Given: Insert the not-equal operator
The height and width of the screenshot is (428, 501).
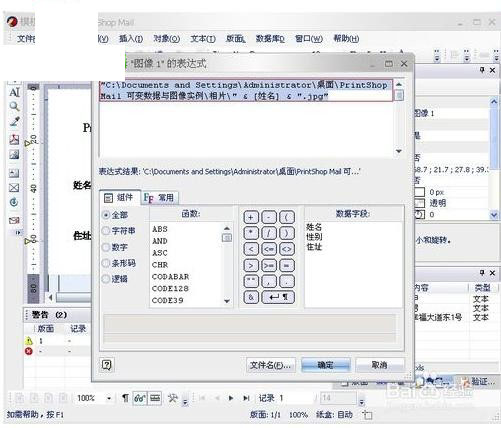Looking at the screenshot, I should pos(287,249).
